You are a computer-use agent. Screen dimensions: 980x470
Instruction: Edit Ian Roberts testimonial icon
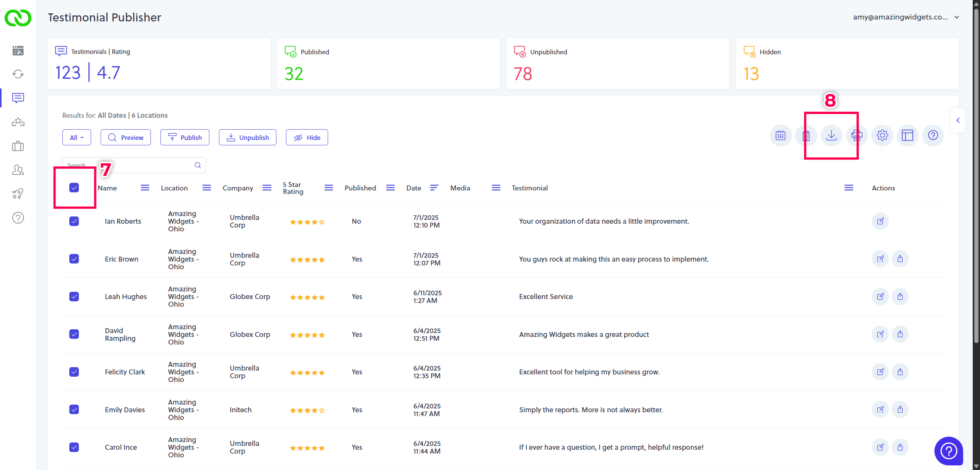(x=880, y=221)
